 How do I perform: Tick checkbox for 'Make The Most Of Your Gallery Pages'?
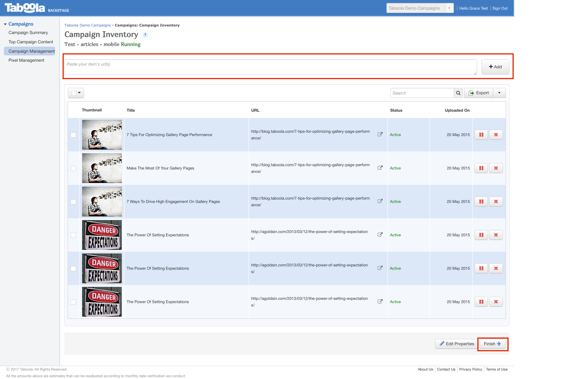(73, 168)
